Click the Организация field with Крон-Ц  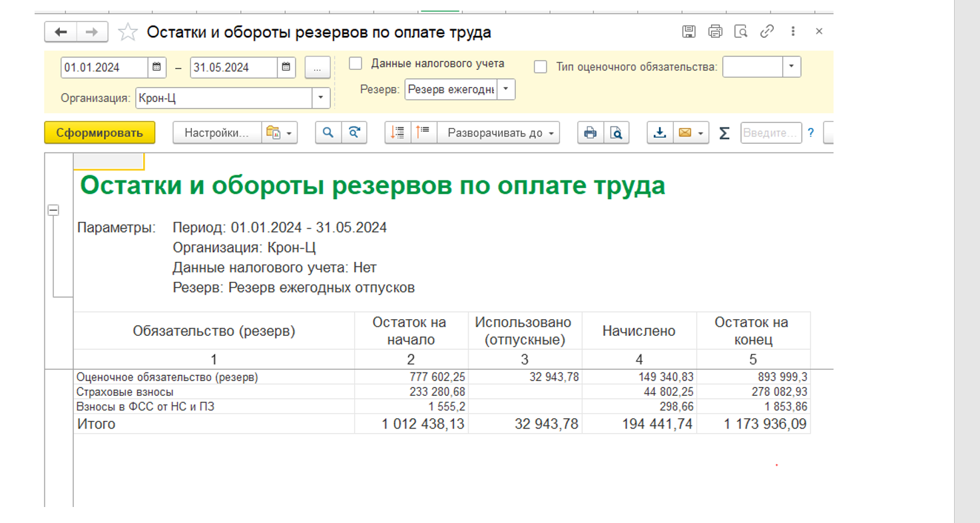click(x=224, y=98)
